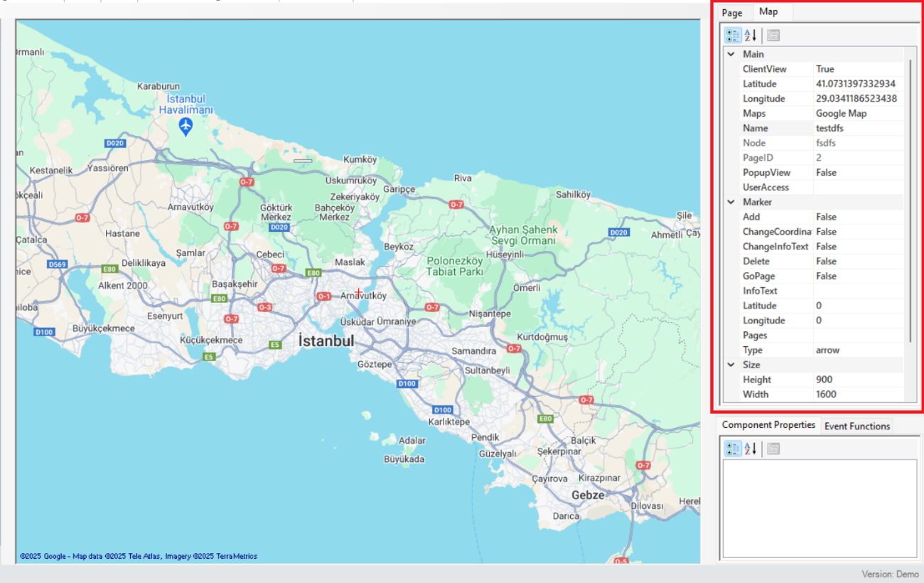Click the Sultanbeyli label on the map
Image resolution: width=924 pixels, height=583 pixels.
[488, 370]
